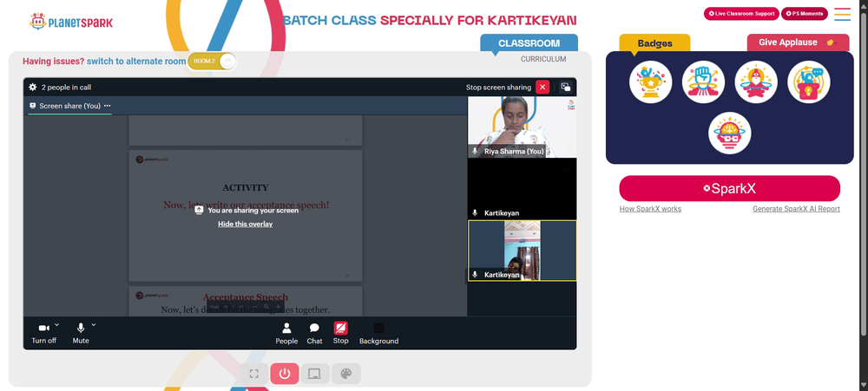Viewport: 868px width, 391px height.
Task: Expand camera options chevron beside Turn off
Action: tap(56, 324)
